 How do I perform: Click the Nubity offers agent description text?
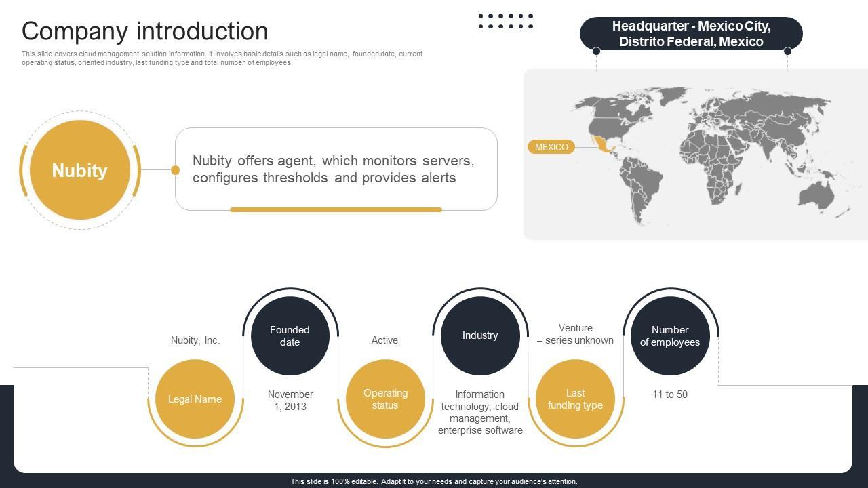[x=334, y=169]
